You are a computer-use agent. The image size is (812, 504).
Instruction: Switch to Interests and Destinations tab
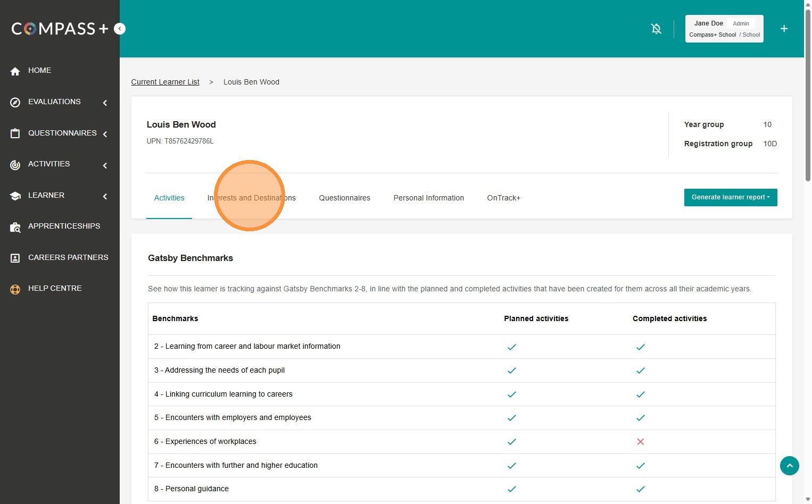(252, 198)
